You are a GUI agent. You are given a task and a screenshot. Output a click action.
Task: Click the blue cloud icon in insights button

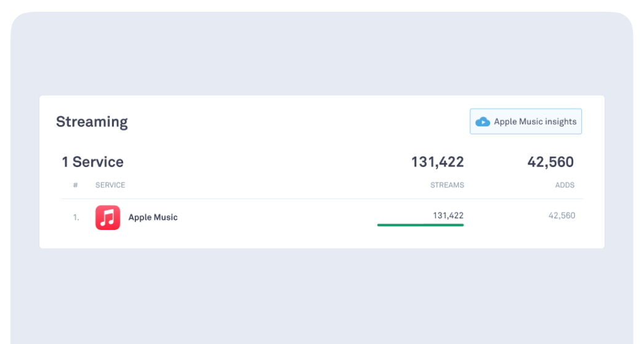483,122
